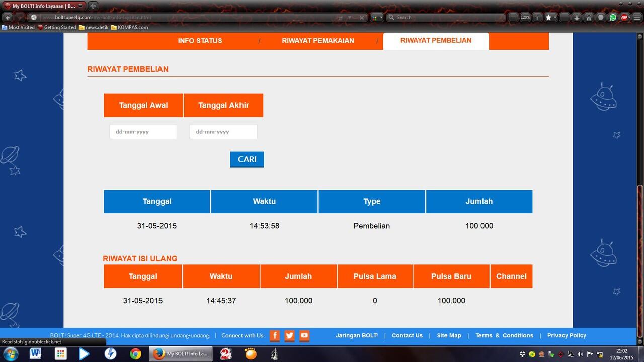Open the colorful grid app in taskbar
The width and height of the screenshot is (644, 362).
(60, 354)
